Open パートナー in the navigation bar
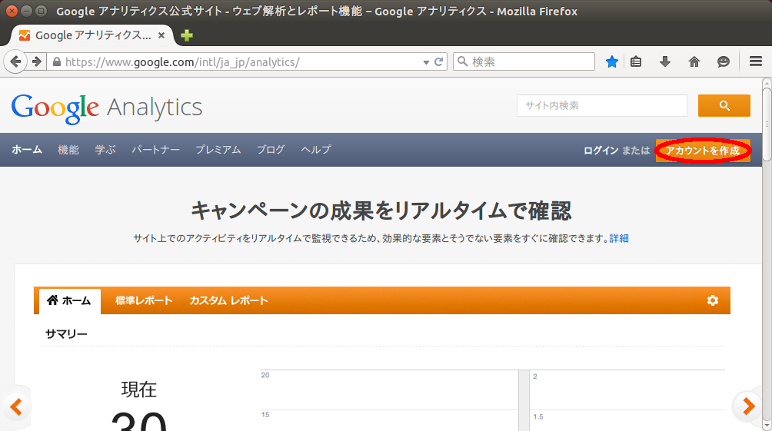772x431 pixels. 156,149
